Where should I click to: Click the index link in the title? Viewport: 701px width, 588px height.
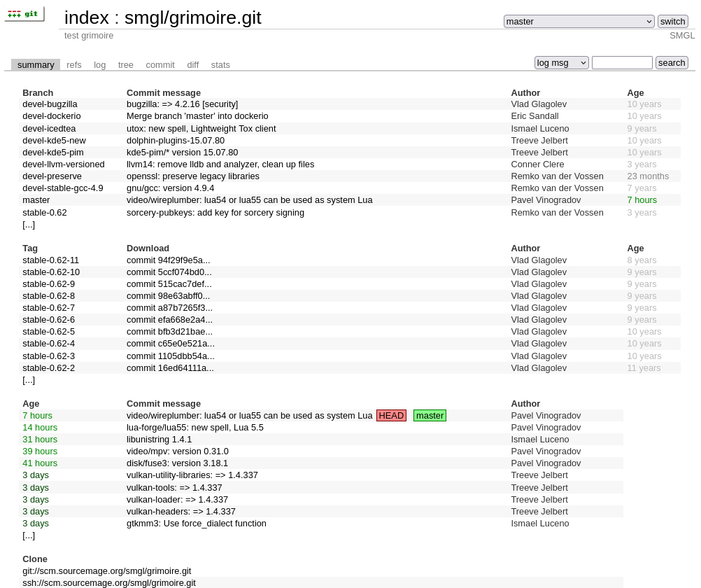click(87, 18)
